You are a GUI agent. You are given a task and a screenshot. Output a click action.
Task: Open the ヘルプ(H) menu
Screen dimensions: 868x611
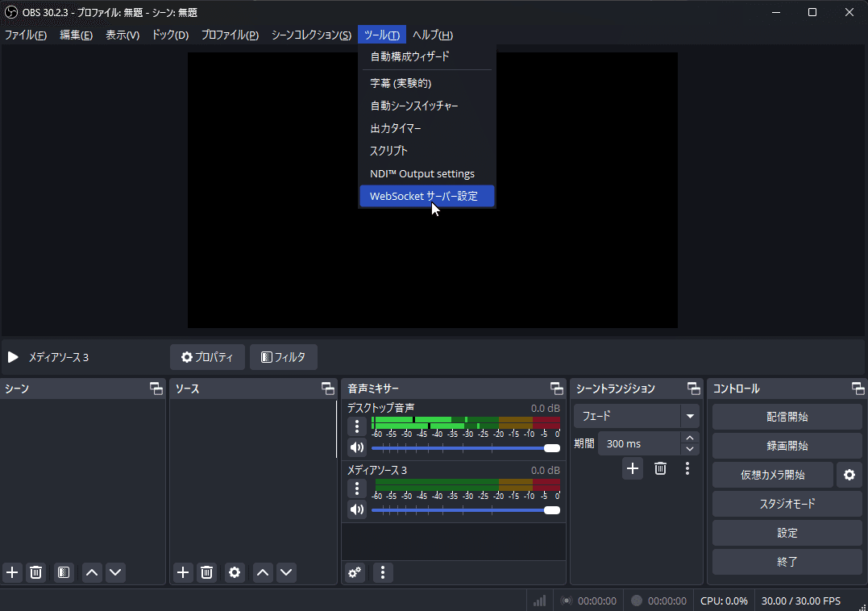432,35
